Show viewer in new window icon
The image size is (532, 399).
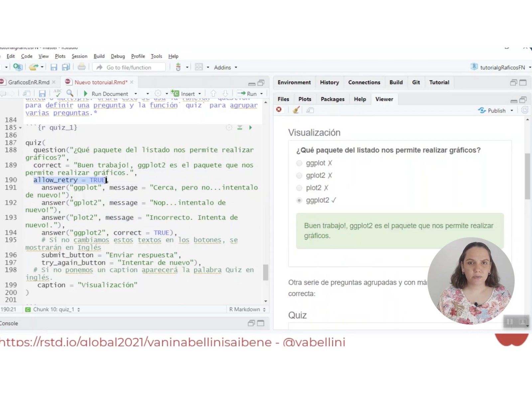click(x=310, y=110)
